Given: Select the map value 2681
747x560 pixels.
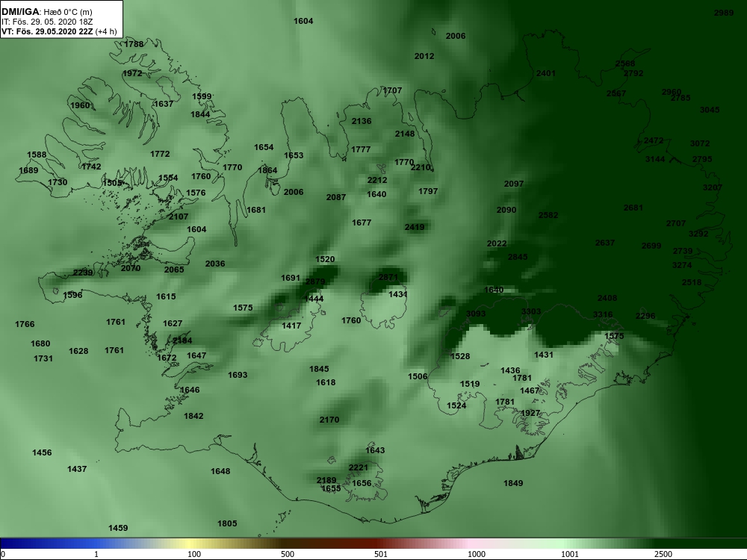Looking at the screenshot, I should coord(633,208).
